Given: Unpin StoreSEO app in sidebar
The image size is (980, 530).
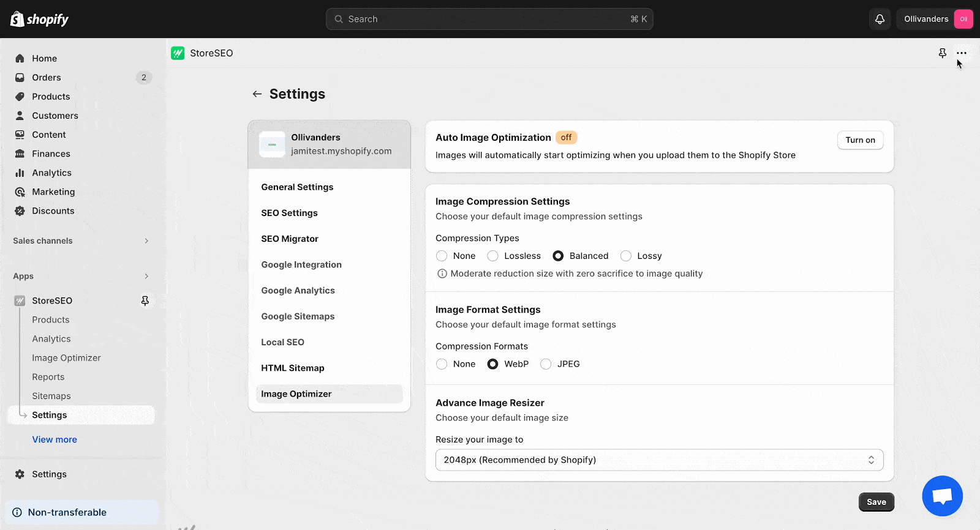Looking at the screenshot, I should pos(145,300).
